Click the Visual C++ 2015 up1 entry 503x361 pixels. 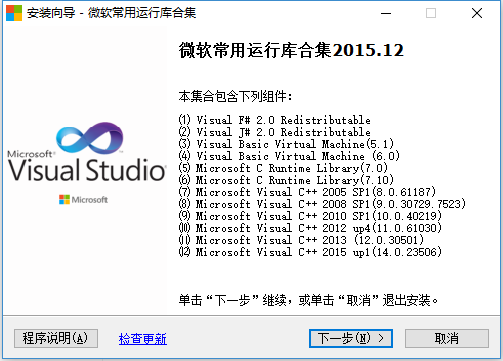310,252
